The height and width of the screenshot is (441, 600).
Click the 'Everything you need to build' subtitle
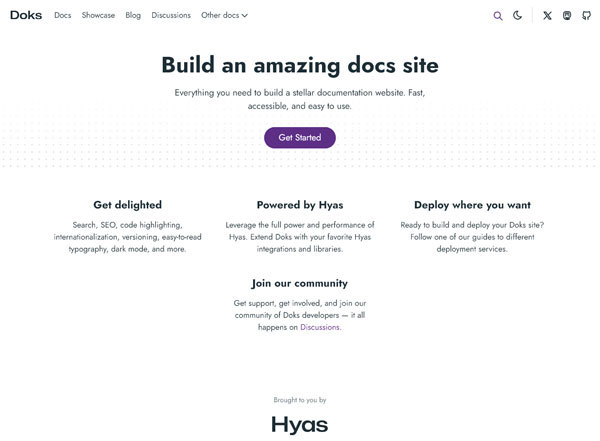[x=300, y=99]
